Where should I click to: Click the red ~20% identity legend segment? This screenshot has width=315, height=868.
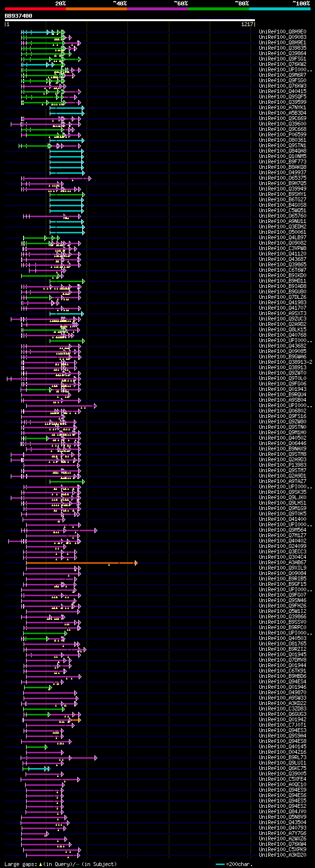[35, 9]
